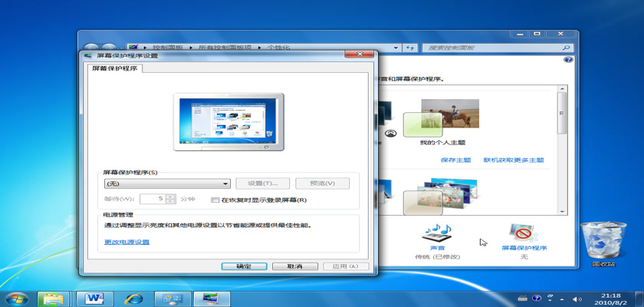Launch Windows Explorer from the taskbar

[x=55, y=297]
